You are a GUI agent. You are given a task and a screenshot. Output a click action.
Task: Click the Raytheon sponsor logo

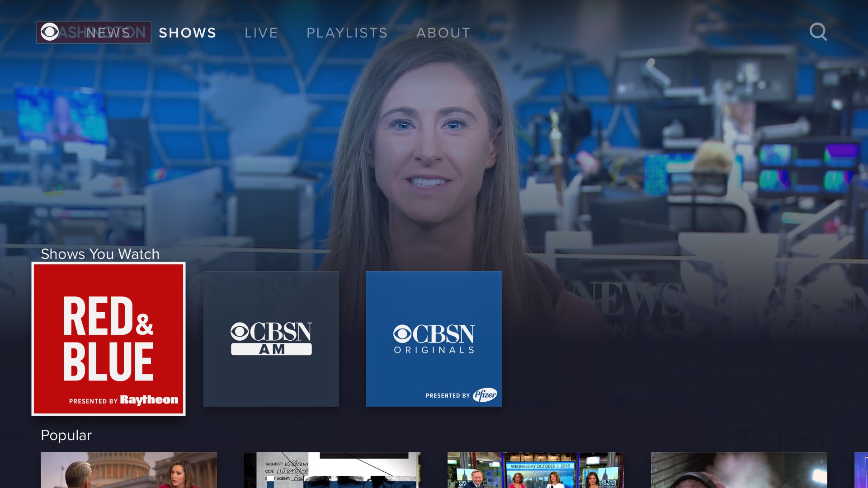(149, 400)
